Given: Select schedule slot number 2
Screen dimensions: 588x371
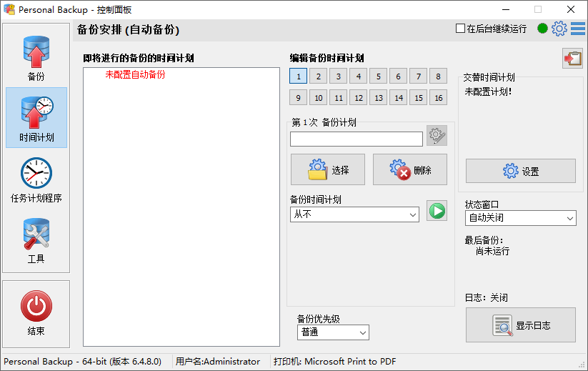Looking at the screenshot, I should [x=319, y=76].
